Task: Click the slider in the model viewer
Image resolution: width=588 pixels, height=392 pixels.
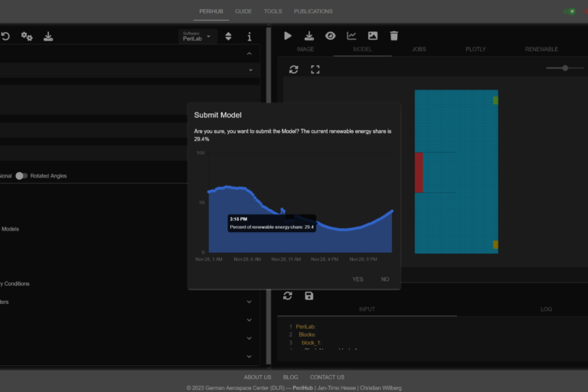Action: (x=565, y=68)
